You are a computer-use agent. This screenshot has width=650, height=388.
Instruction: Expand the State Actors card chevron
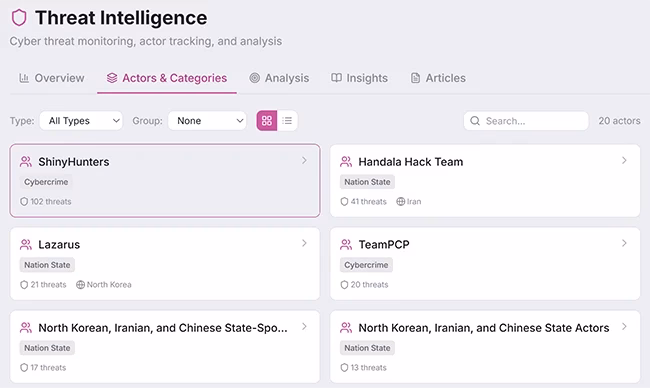tap(624, 327)
